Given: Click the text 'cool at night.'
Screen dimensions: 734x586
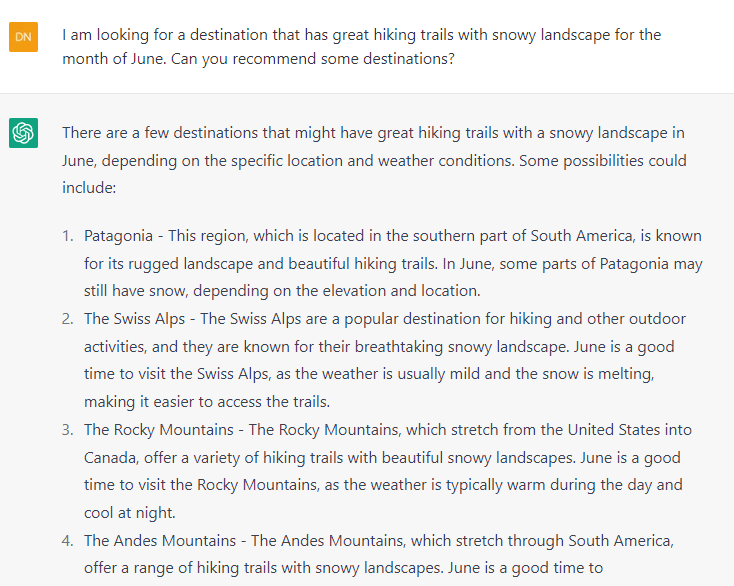Looking at the screenshot, I should tap(130, 513).
